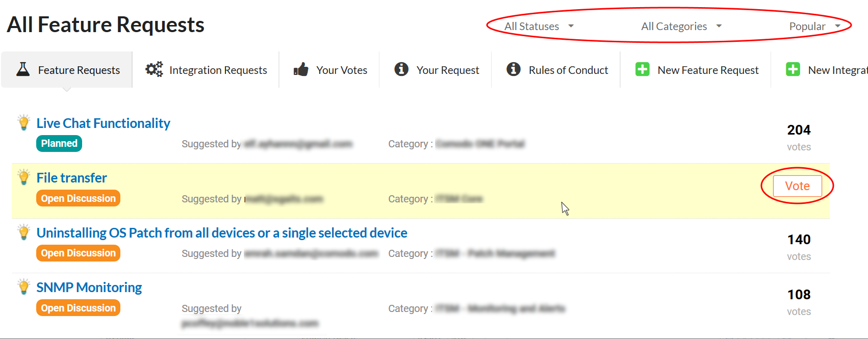Click the info icon beside Rules of Conduct

[x=514, y=69]
